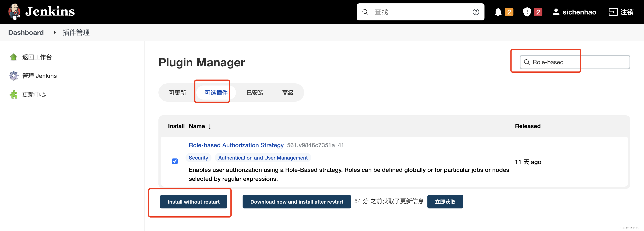This screenshot has height=231, width=644.
Task: Open the Role-based Authorization Strategy plugin link
Action: [236, 145]
